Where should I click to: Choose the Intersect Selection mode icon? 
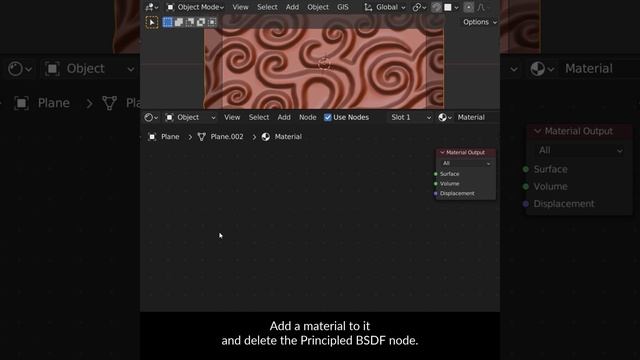212,22
